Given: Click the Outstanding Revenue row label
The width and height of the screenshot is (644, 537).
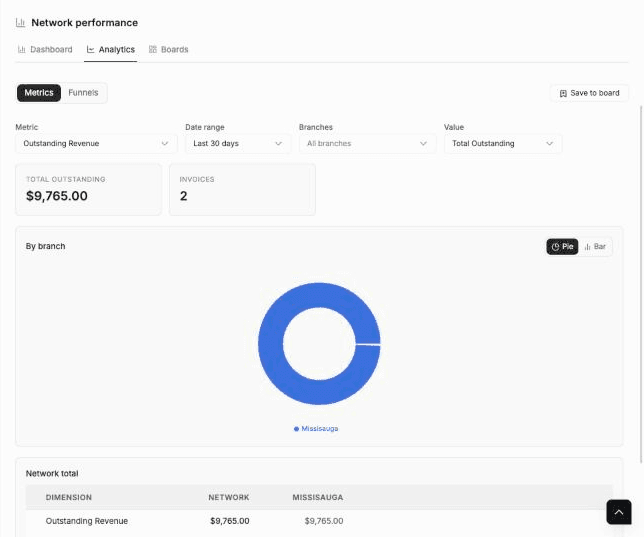Looking at the screenshot, I should [x=87, y=521].
